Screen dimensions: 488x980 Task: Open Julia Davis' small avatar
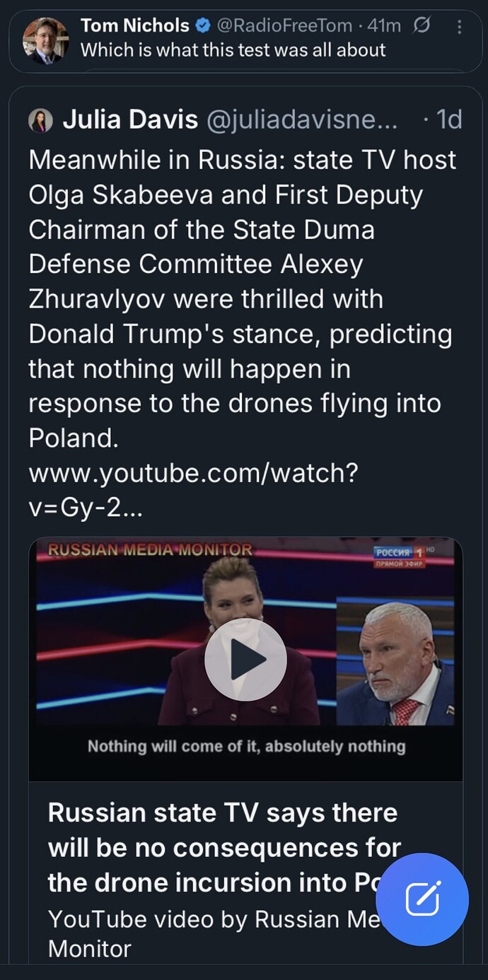tap(40, 121)
